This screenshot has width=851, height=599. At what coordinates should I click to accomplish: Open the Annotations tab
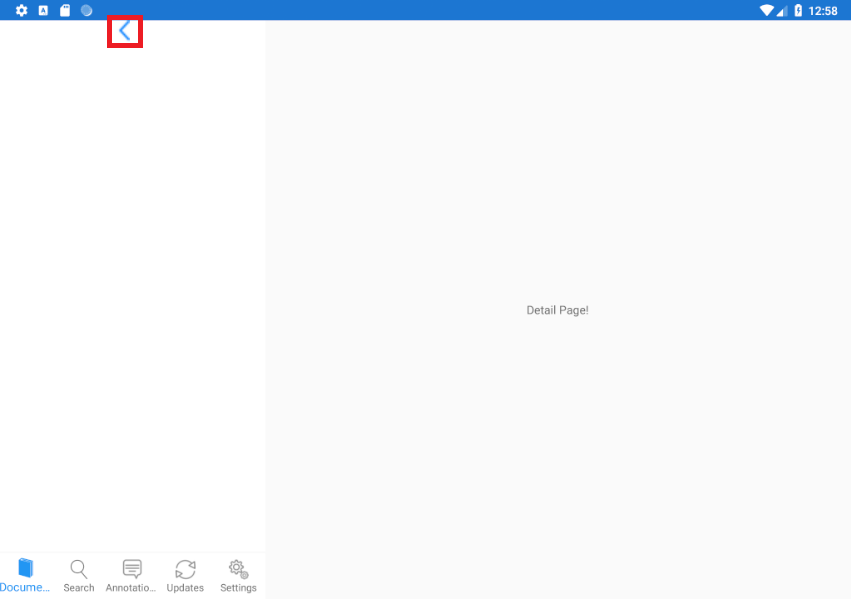pos(131,575)
